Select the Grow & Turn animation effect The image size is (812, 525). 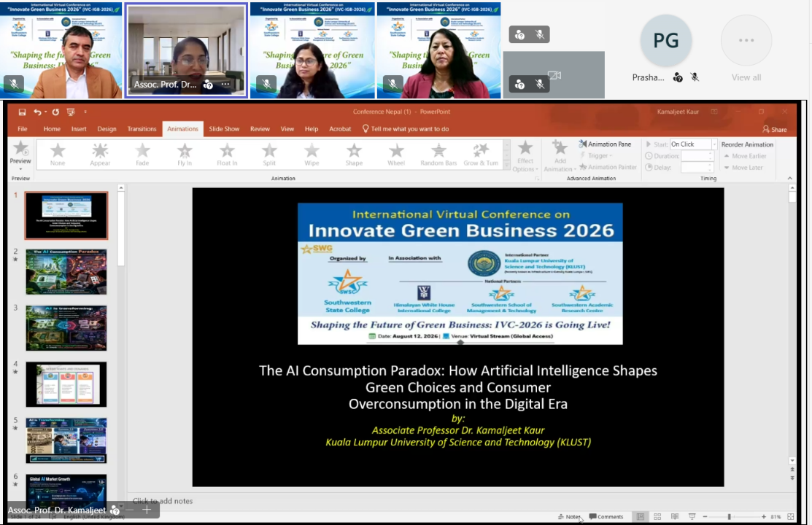pyautogui.click(x=481, y=154)
